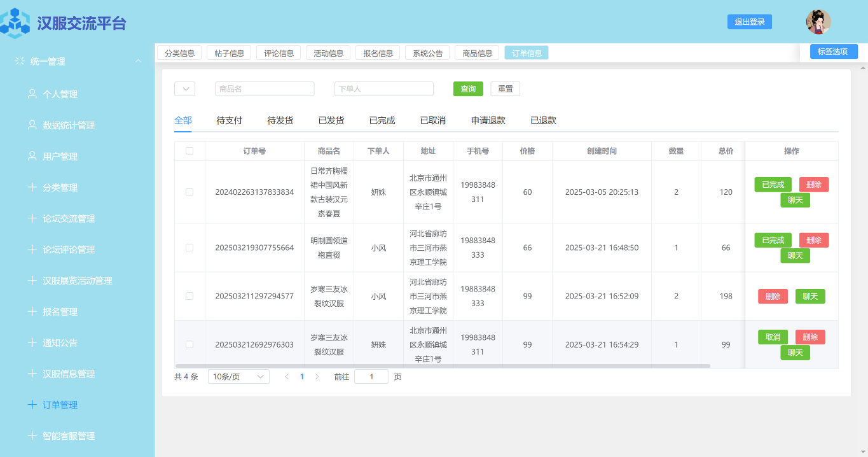Viewport: 868px width, 457px height.
Task: Filter orders by 待发货 tab
Action: (x=280, y=120)
